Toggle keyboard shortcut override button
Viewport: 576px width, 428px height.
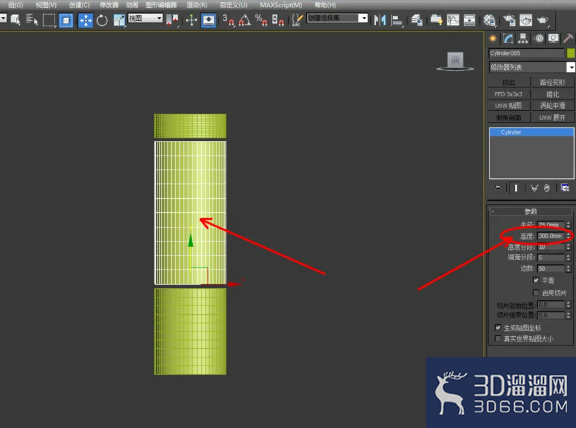click(x=208, y=20)
